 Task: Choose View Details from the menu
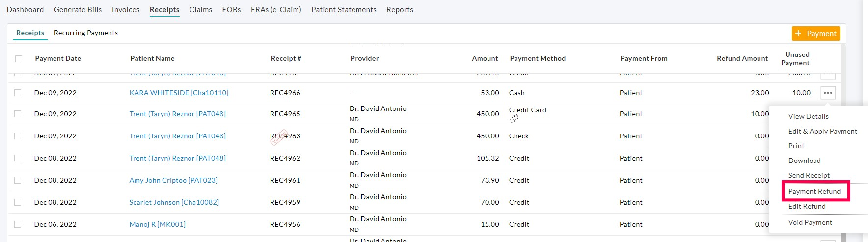[808, 116]
